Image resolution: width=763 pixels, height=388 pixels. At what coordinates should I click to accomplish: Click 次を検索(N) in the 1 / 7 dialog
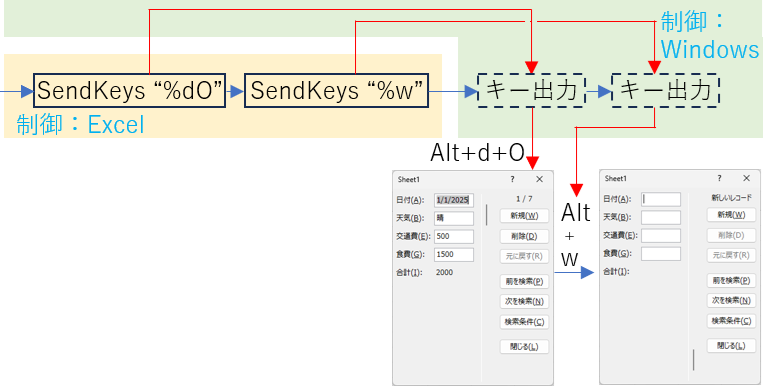(524, 301)
